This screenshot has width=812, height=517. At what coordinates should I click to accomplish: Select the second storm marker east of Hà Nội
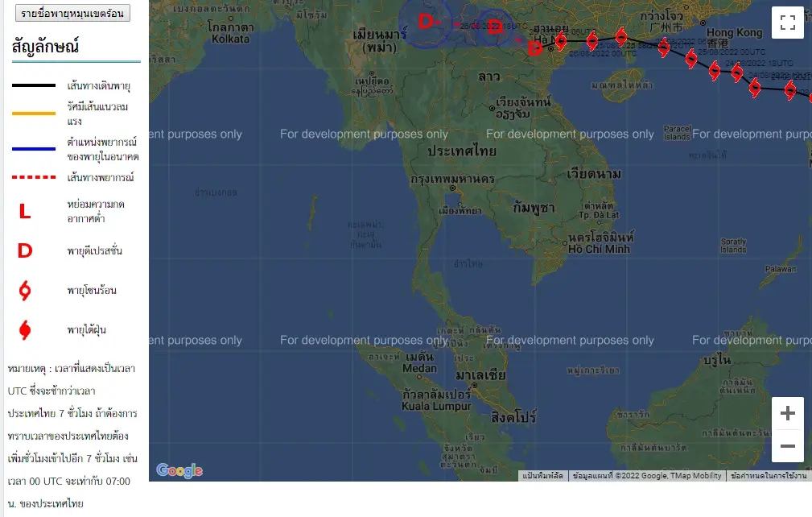(x=592, y=40)
